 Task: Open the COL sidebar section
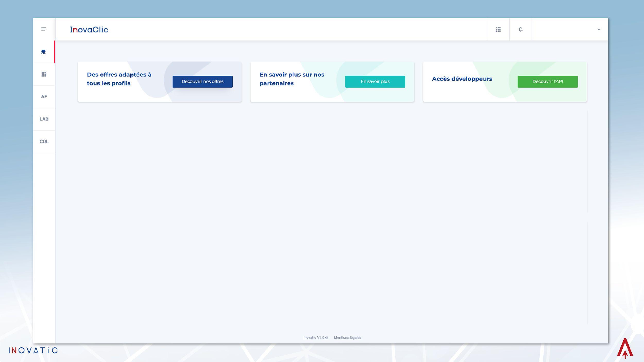pos(44,141)
